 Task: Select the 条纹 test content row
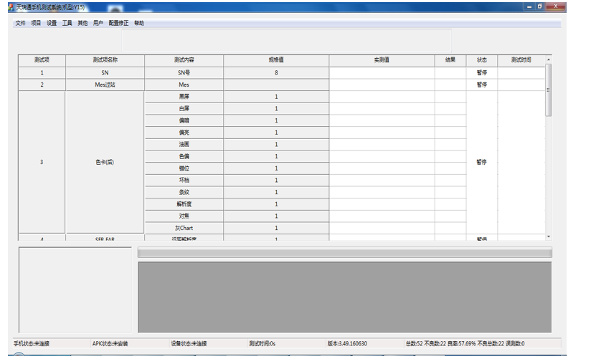184,192
